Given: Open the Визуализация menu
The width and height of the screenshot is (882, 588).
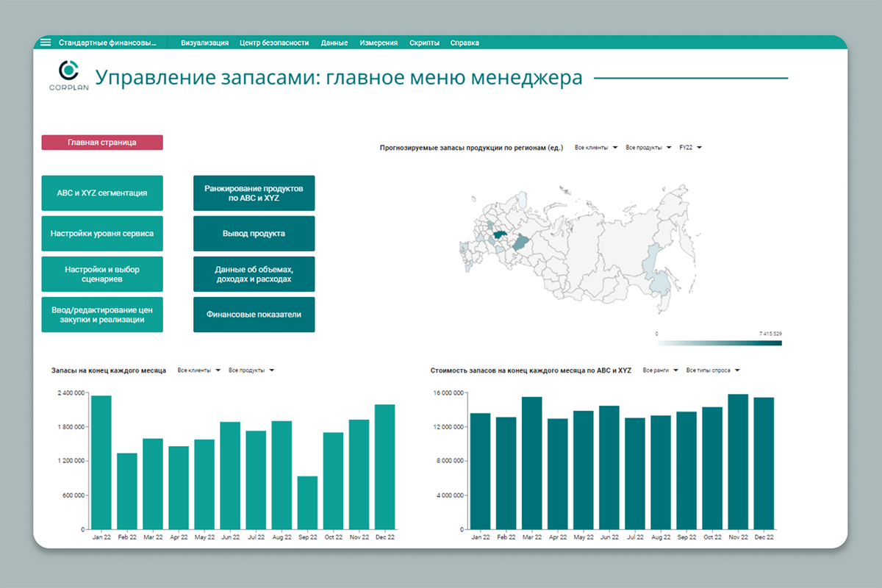Looking at the screenshot, I should [x=204, y=43].
